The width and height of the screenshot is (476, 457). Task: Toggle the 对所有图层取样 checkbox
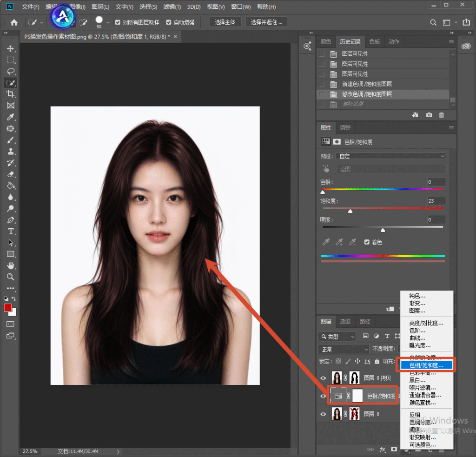point(118,22)
